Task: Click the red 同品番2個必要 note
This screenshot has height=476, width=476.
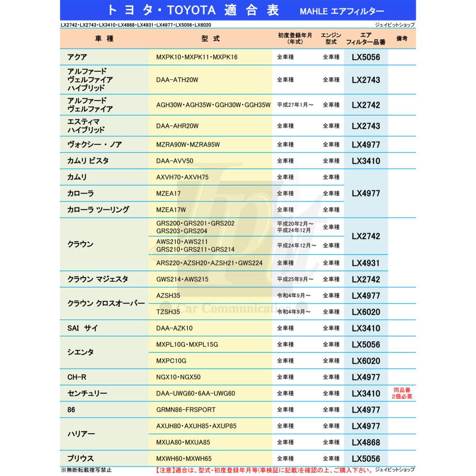Action: point(402,393)
